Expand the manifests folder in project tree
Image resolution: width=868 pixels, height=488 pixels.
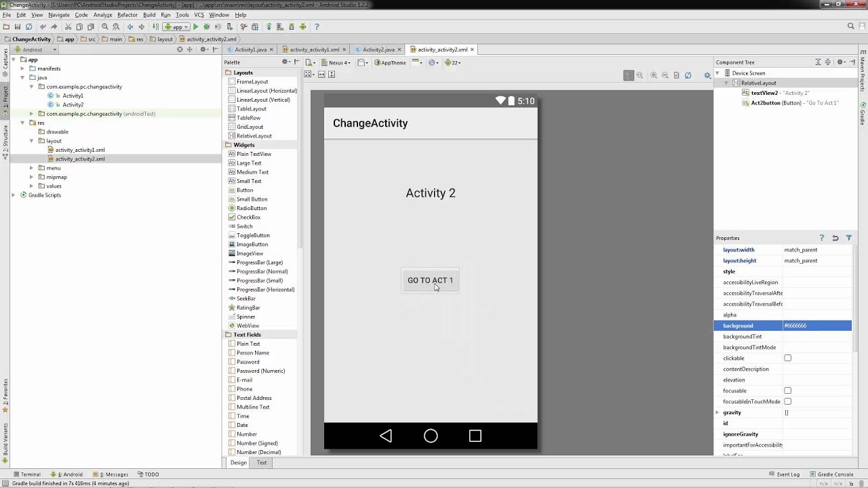pos(22,68)
